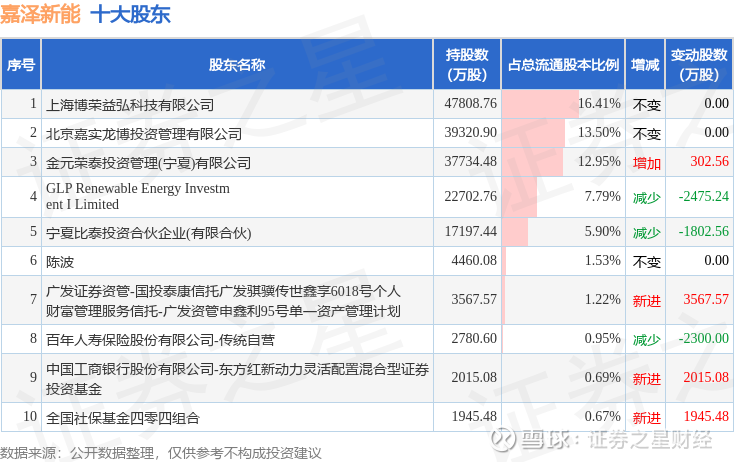Click 减少 status in 百年人寿 row

pyautogui.click(x=646, y=340)
